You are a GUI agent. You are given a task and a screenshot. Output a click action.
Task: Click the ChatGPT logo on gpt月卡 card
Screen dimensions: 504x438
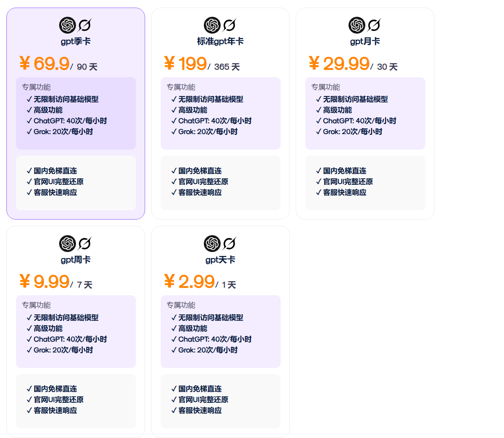[x=357, y=25]
